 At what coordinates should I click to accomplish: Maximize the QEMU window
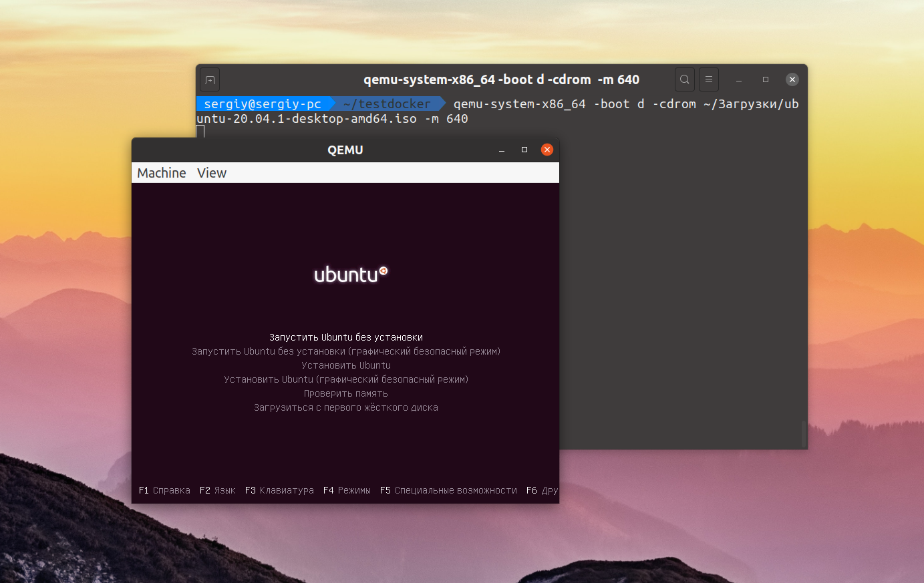coord(524,150)
